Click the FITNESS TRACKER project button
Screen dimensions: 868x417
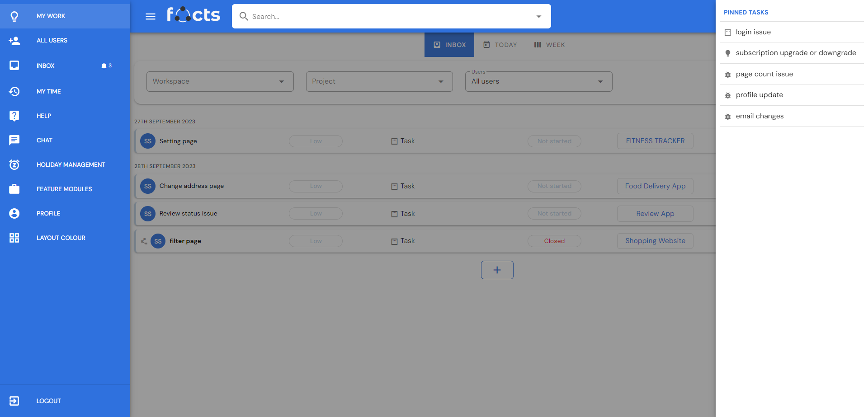coord(655,141)
